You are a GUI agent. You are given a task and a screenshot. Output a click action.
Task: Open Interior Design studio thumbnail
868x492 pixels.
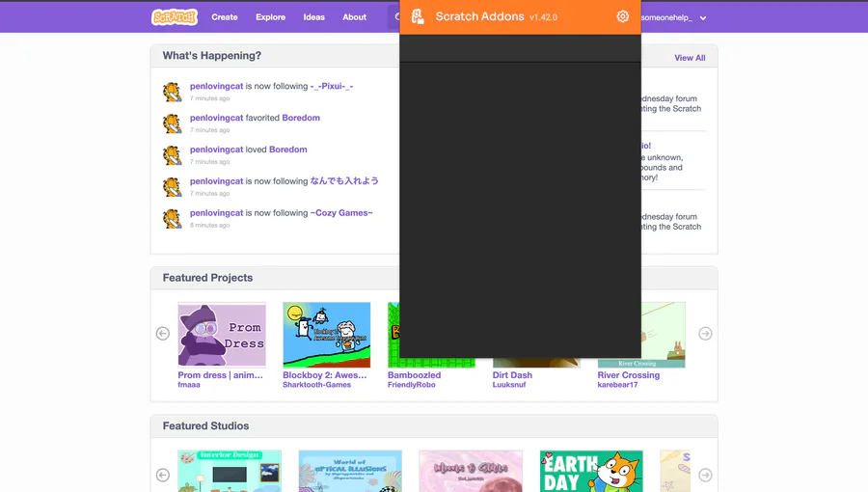click(230, 471)
